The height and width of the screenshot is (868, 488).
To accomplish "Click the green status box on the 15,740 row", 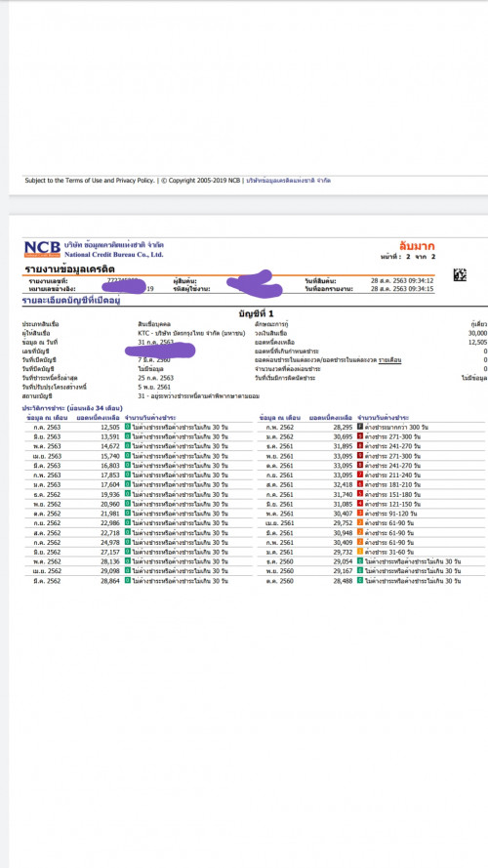I will coord(127,456).
